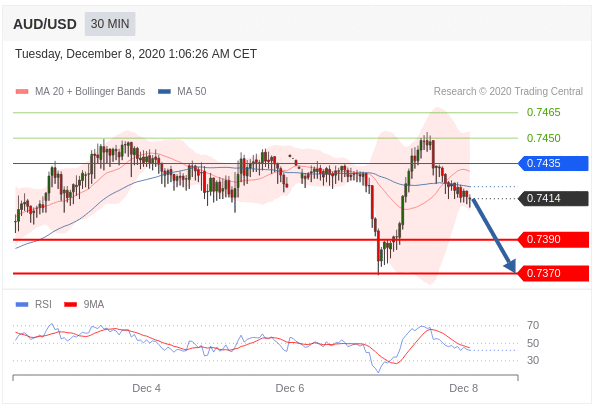This screenshot has width=595, height=410.
Task: Click the Dec 8 date axis label
Action: pyautogui.click(x=464, y=388)
